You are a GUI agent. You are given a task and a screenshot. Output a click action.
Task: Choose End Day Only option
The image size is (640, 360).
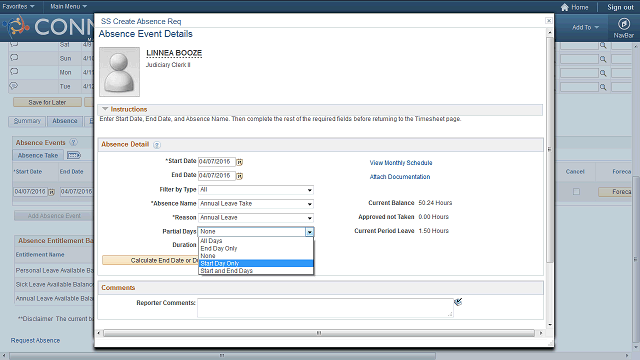pyautogui.click(x=256, y=248)
